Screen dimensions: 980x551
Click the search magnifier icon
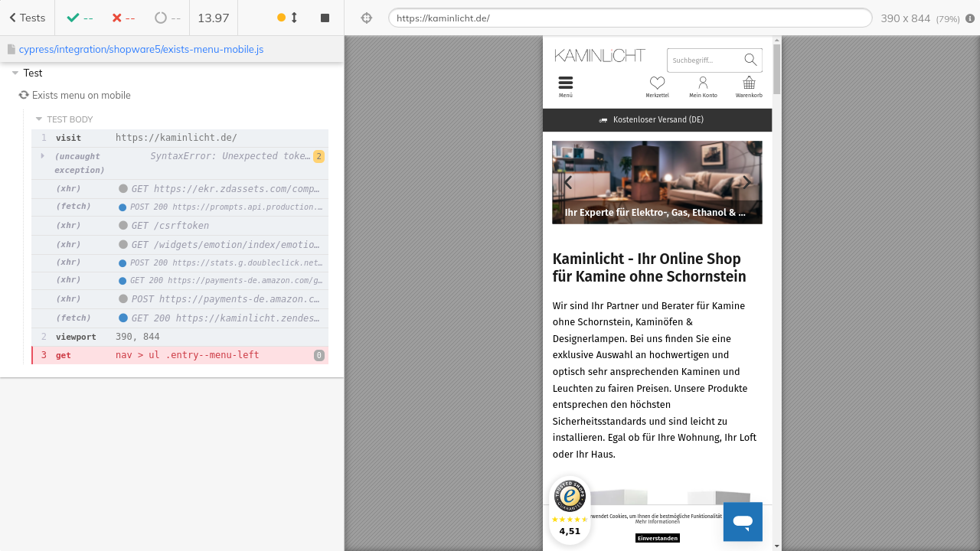pos(750,60)
